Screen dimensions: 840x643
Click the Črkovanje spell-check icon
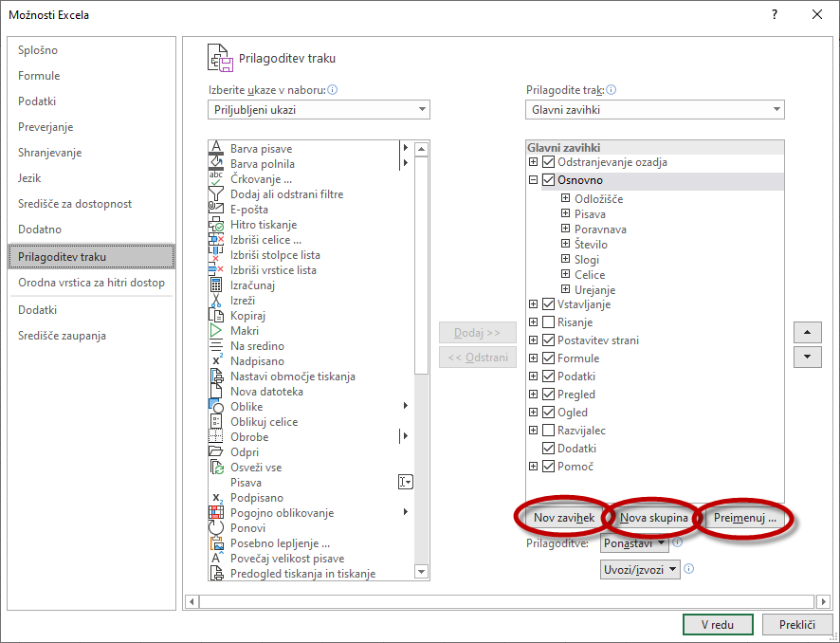[x=216, y=178]
